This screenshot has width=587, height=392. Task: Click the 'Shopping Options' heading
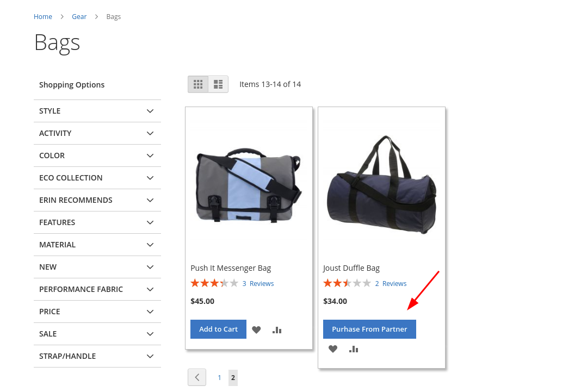click(72, 85)
